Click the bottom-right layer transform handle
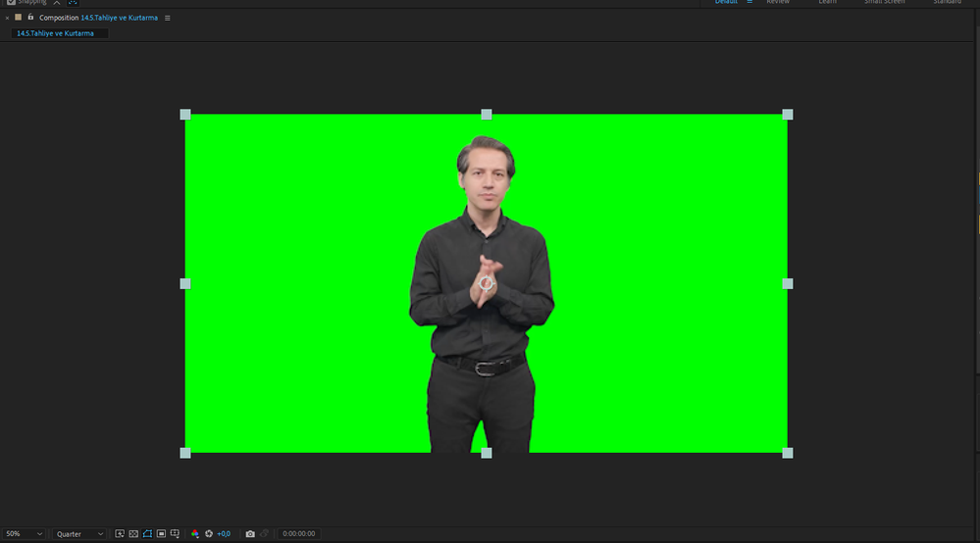980x543 pixels. pyautogui.click(x=788, y=453)
